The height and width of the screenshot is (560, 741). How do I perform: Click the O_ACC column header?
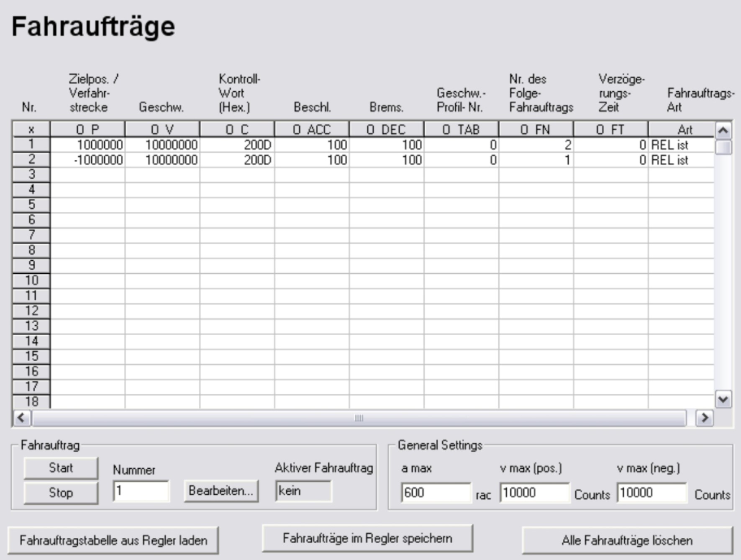click(x=312, y=129)
